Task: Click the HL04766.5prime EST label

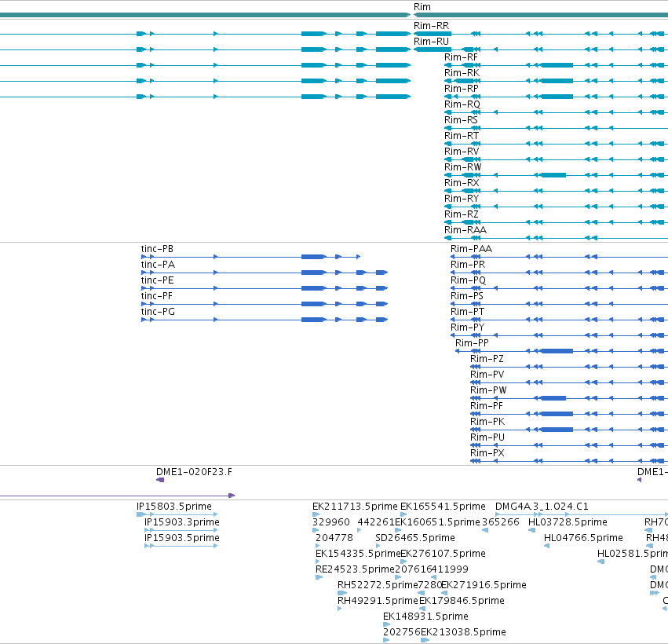Action: 583,538
